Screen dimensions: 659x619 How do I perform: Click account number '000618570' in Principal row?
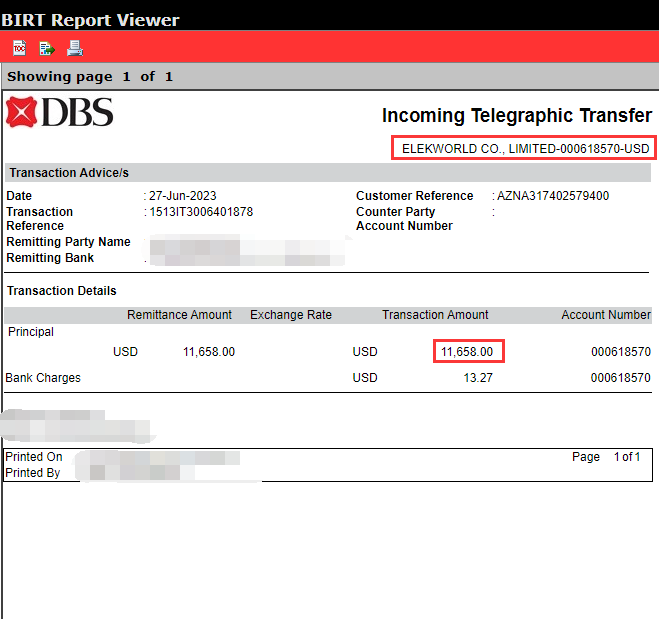click(621, 352)
